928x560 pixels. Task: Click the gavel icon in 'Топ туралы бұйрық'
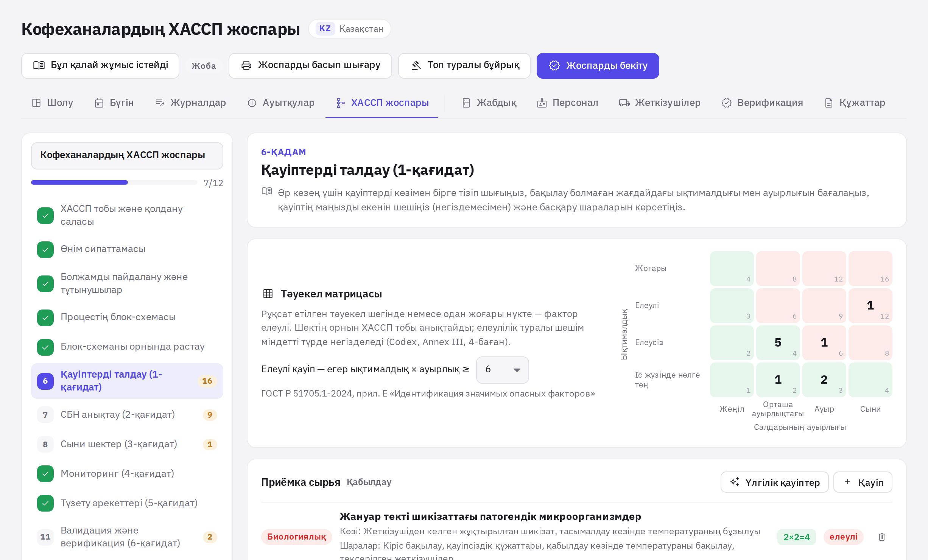[x=416, y=65]
